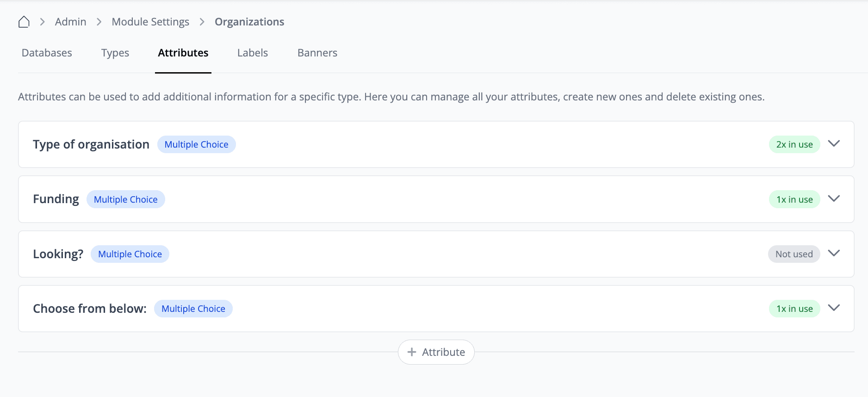Expand the Funding attribute chevron
The width and height of the screenshot is (868, 397).
pos(834,199)
